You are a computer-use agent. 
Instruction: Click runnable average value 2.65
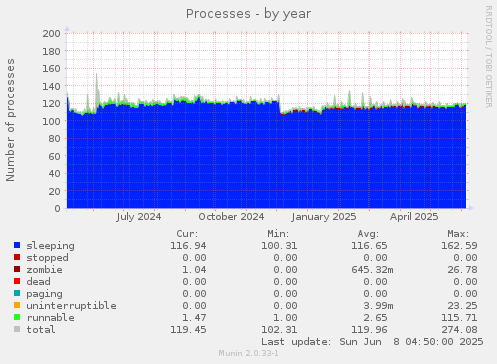click(x=375, y=318)
